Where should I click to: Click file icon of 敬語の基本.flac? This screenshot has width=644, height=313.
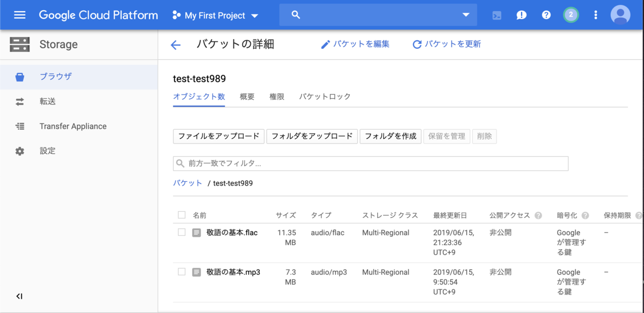click(197, 233)
